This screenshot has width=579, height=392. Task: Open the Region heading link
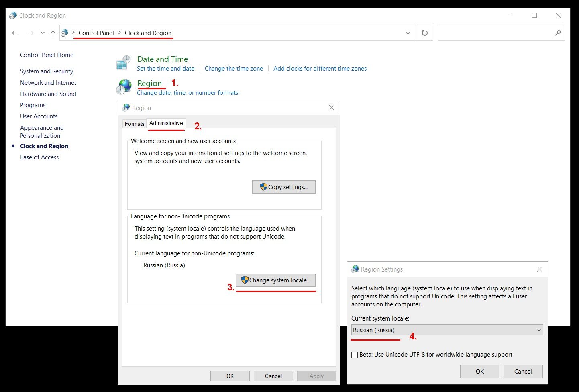pyautogui.click(x=149, y=83)
